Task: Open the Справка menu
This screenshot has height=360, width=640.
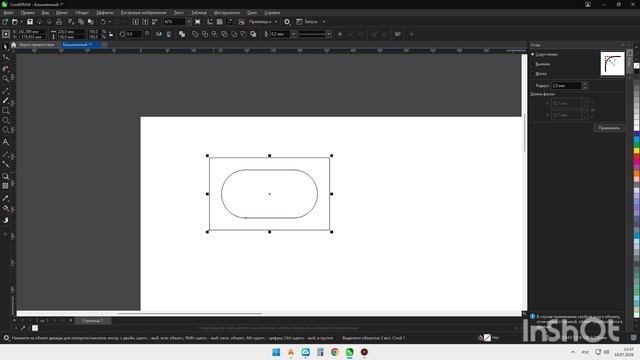Action: click(x=272, y=13)
